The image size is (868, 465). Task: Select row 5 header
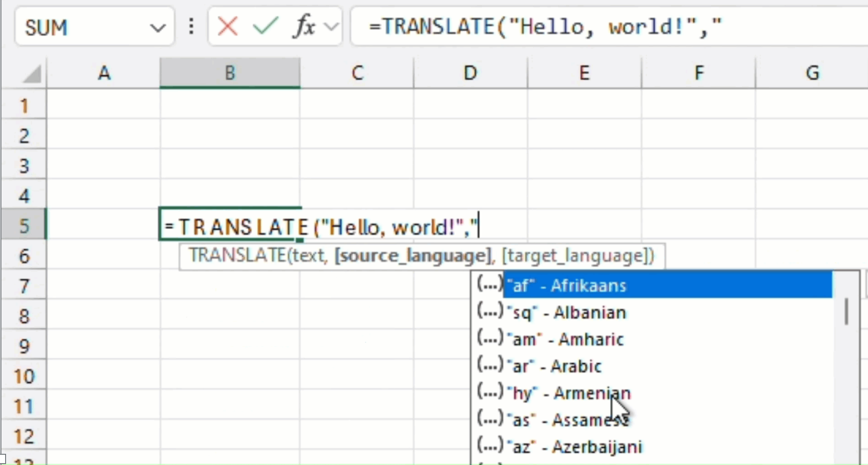click(23, 225)
